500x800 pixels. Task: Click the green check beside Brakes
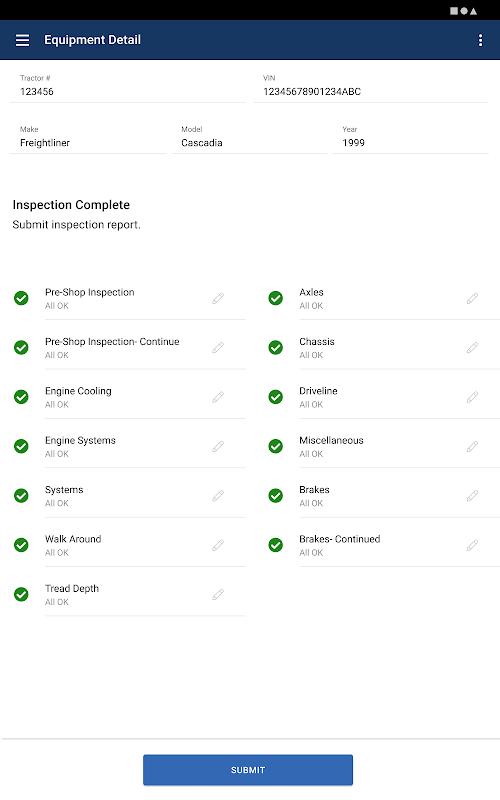[276, 495]
